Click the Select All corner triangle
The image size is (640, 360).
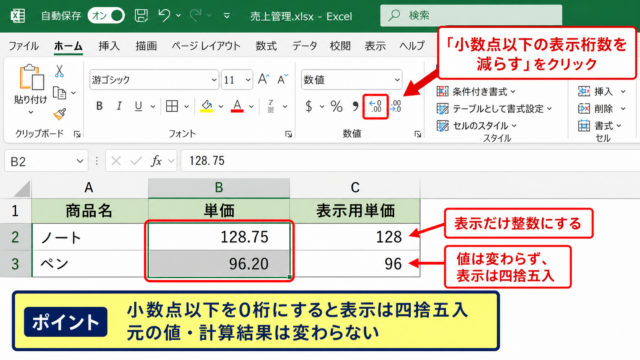pyautogui.click(x=22, y=189)
